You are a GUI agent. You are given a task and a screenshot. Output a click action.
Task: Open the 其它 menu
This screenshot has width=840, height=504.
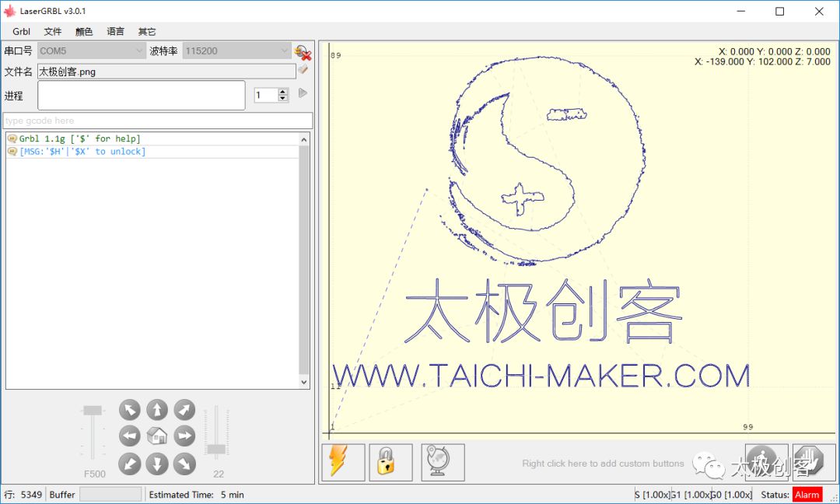coord(147,32)
